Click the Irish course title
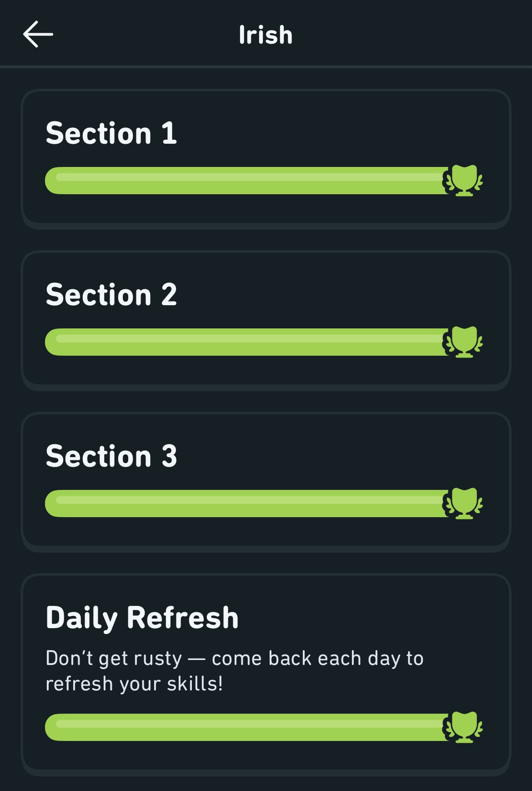 point(266,35)
